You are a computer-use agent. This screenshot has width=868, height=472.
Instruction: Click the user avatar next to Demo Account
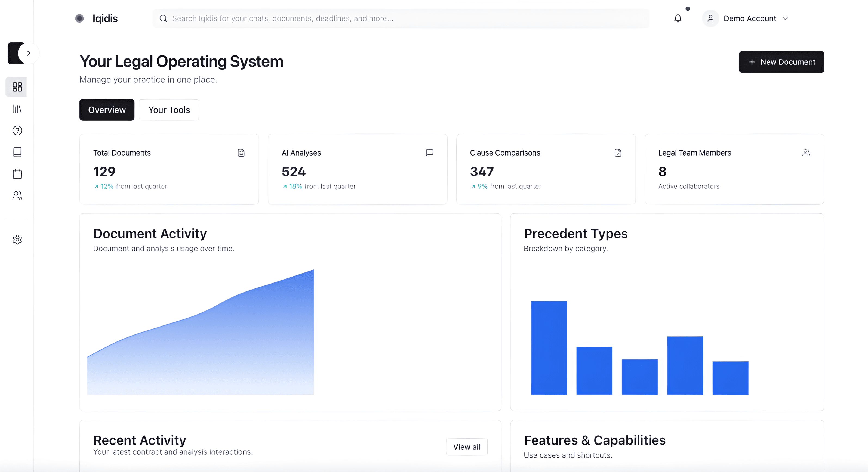coord(710,18)
